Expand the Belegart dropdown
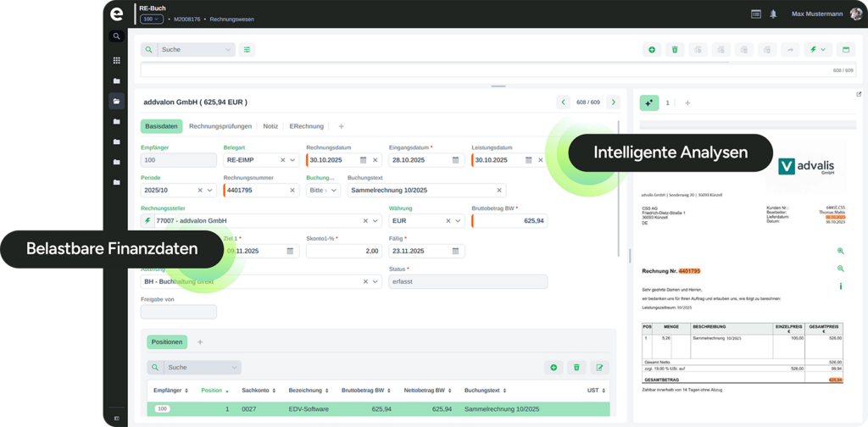The width and height of the screenshot is (868, 427). (292, 160)
